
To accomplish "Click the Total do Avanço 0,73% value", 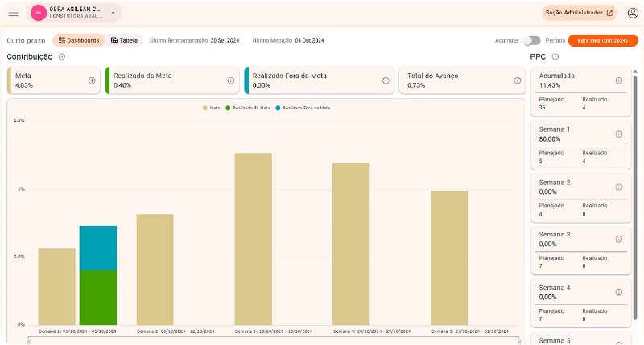I will (x=416, y=85).
